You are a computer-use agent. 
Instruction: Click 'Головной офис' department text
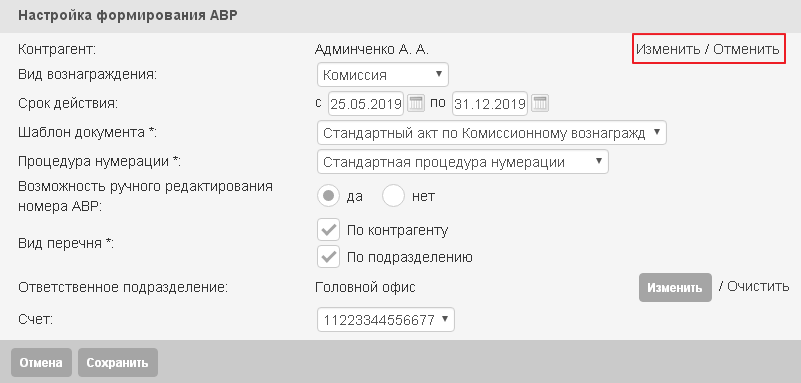point(365,287)
